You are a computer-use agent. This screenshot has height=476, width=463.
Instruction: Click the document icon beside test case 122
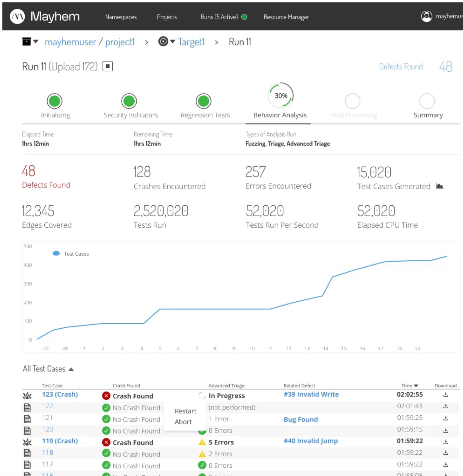point(28,407)
